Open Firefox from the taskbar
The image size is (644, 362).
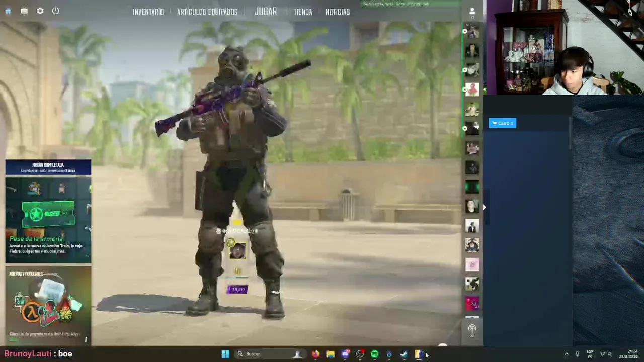point(315,354)
